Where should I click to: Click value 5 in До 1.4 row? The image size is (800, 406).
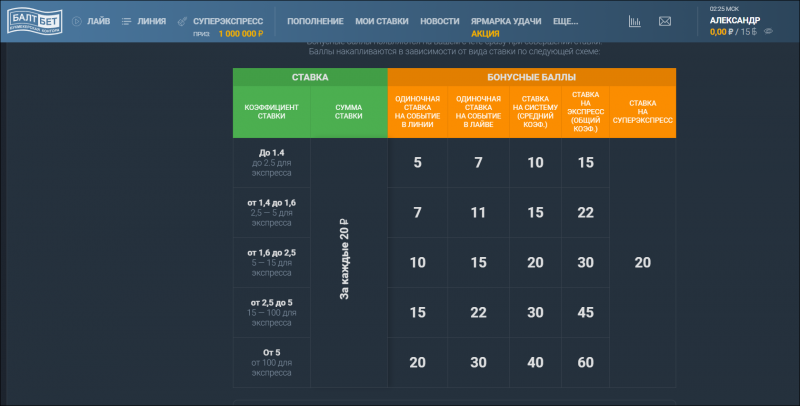417,163
